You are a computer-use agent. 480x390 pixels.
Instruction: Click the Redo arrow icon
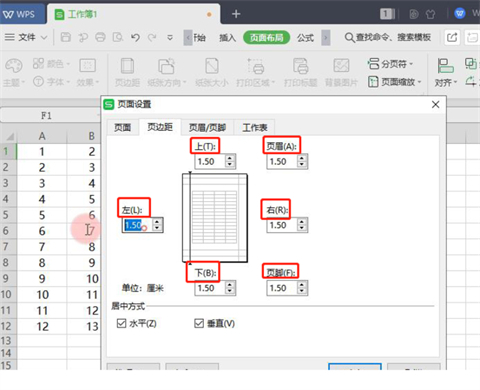pos(152,37)
